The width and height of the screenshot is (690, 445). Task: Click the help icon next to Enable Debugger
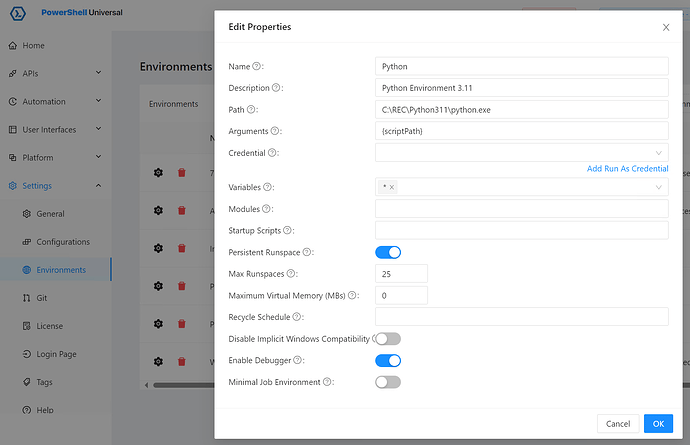click(x=298, y=360)
